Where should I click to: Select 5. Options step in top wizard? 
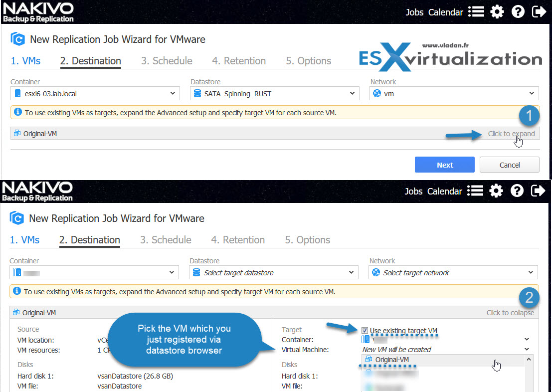point(308,61)
